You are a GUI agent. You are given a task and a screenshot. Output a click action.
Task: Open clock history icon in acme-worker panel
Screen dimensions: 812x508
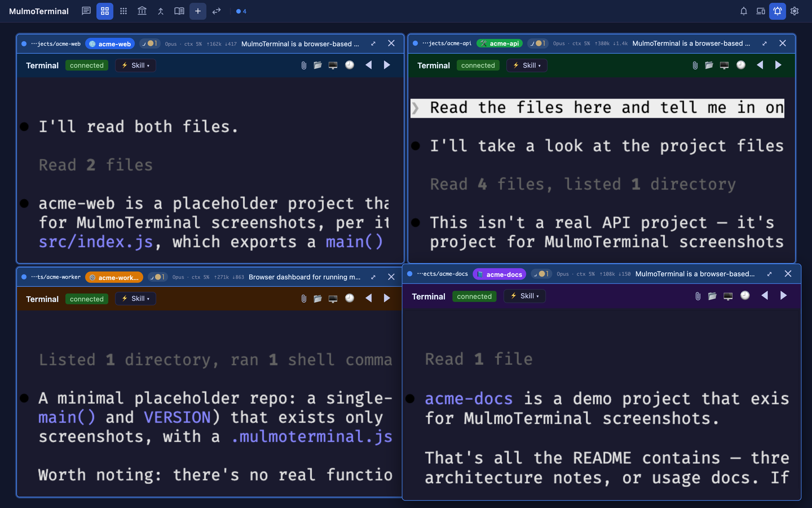(350, 298)
